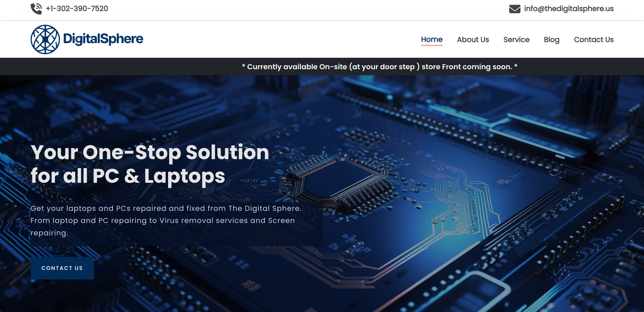This screenshot has height=312, width=644.
Task: Click the email envelope icon
Action: coord(514,9)
